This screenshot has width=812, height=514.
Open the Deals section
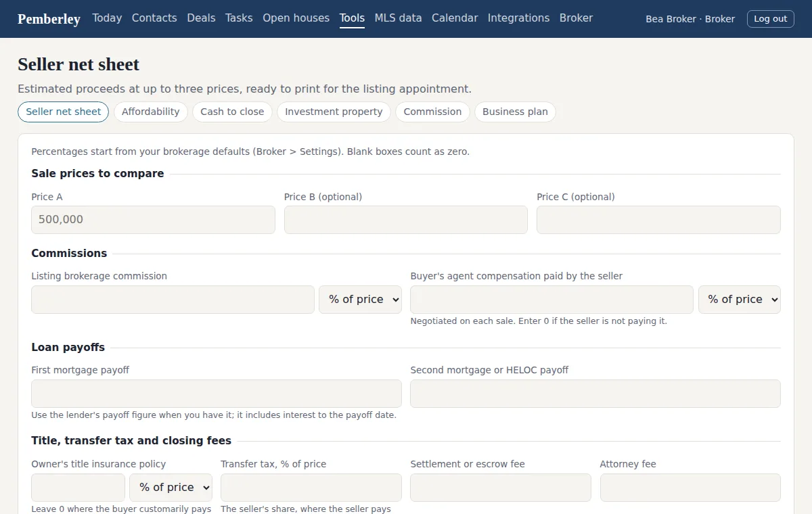coord(201,18)
